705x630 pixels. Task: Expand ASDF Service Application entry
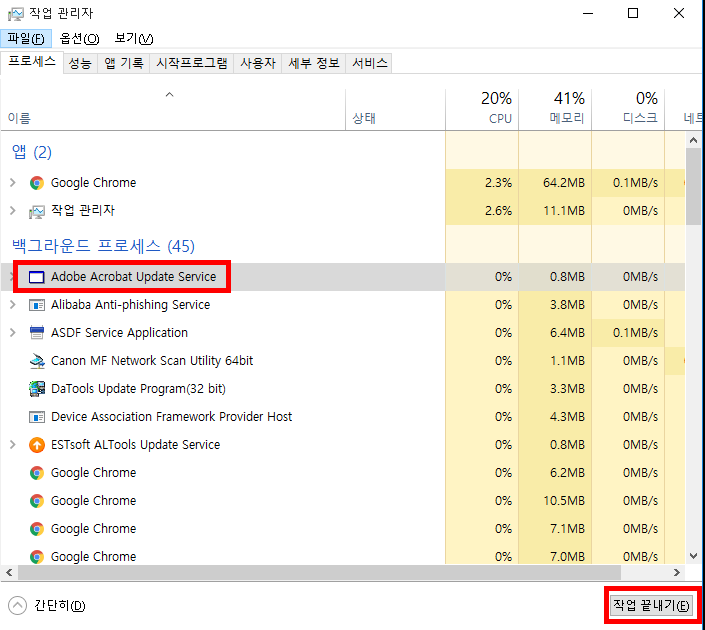pos(13,333)
